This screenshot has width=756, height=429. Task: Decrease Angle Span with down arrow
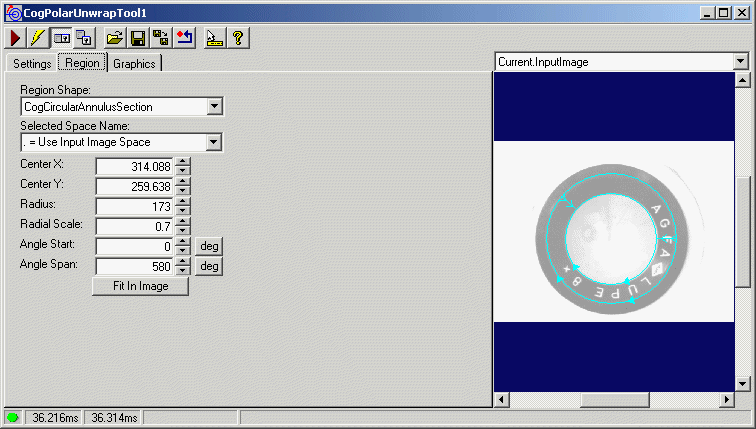tap(183, 271)
